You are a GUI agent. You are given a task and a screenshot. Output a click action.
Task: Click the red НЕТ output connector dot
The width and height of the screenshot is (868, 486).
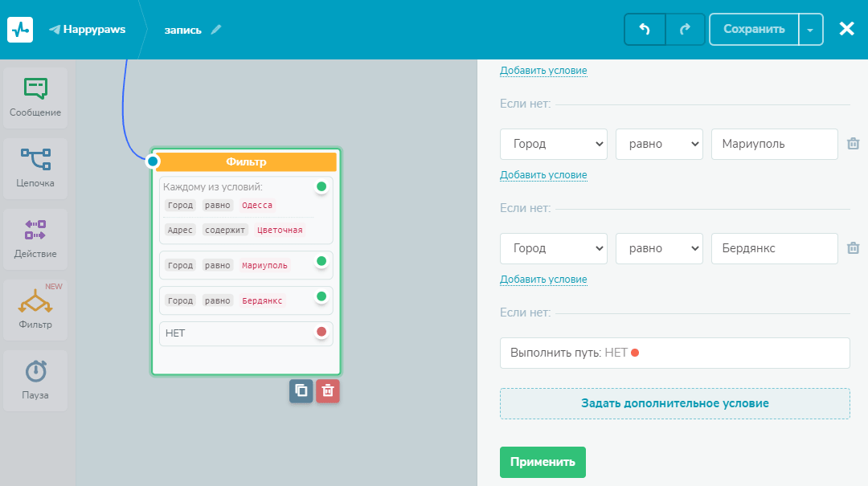click(x=321, y=333)
